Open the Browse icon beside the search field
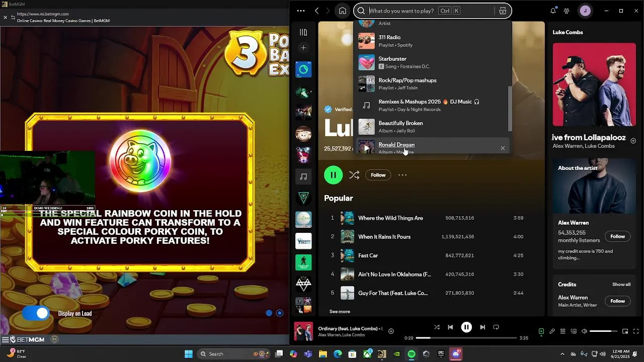The height and width of the screenshot is (362, 644). coord(503,11)
